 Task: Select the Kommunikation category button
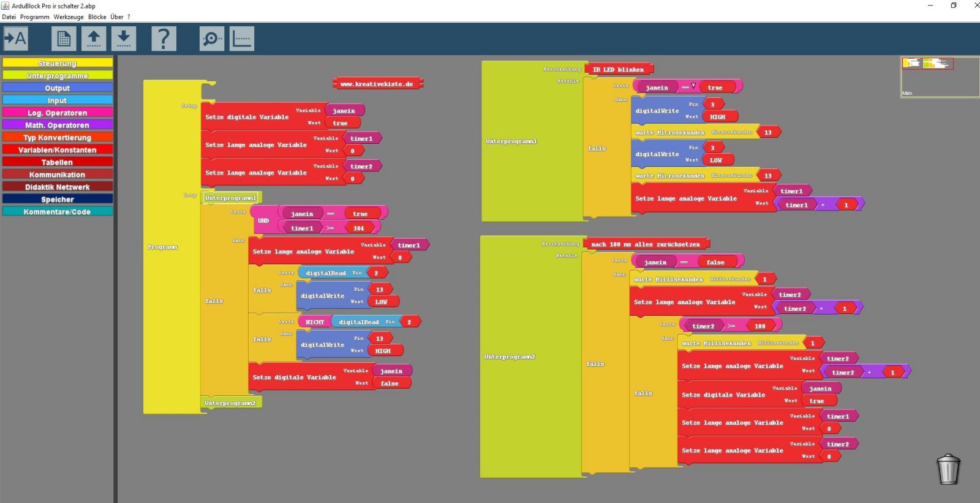click(58, 174)
